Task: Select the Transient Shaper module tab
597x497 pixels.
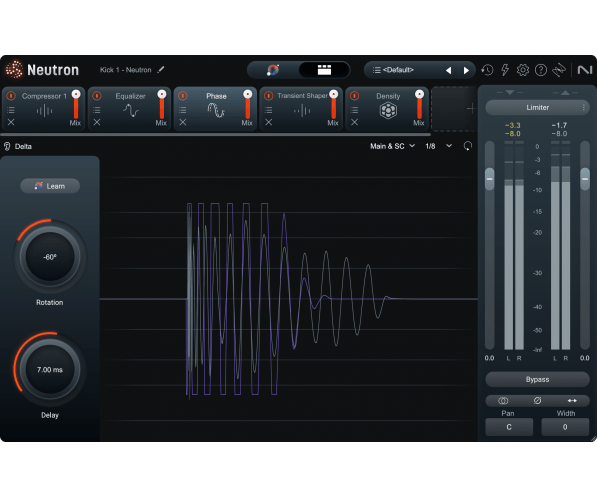Action: click(301, 109)
